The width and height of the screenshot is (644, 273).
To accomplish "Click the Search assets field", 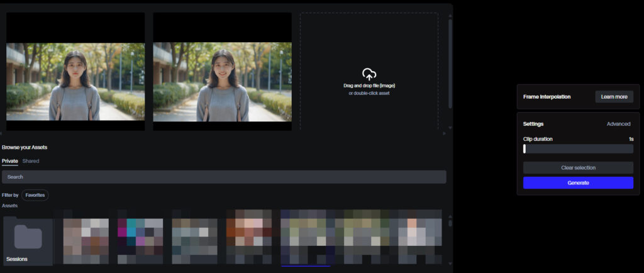I will point(224,177).
